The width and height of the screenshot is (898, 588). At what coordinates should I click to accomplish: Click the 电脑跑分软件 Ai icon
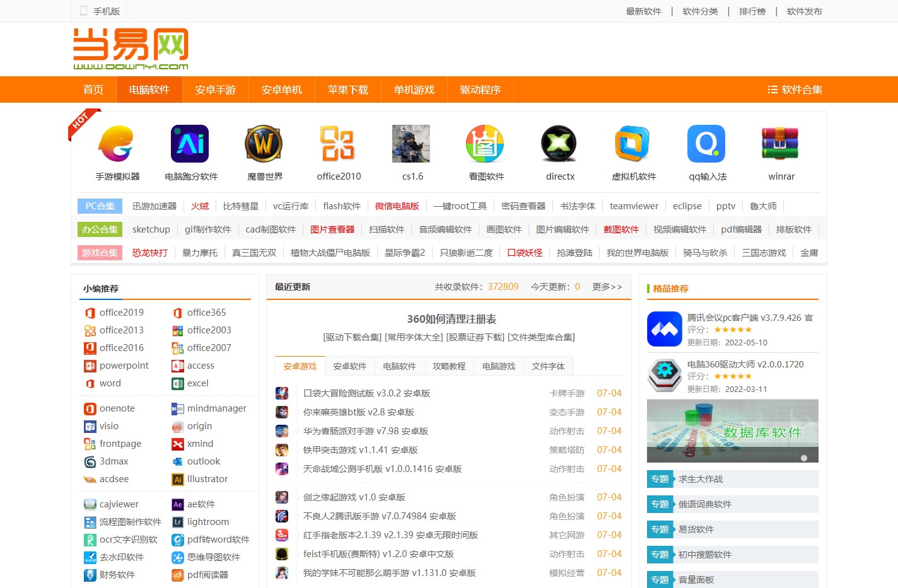click(190, 144)
